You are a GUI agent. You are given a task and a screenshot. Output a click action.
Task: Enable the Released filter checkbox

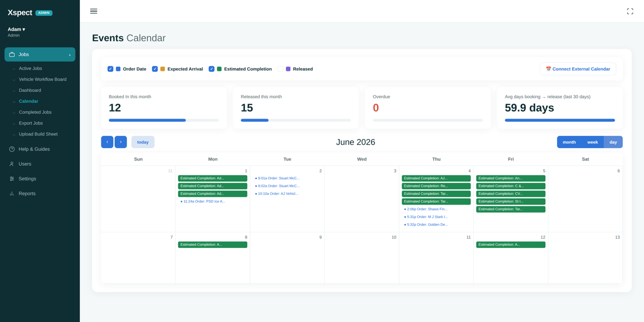[281, 69]
